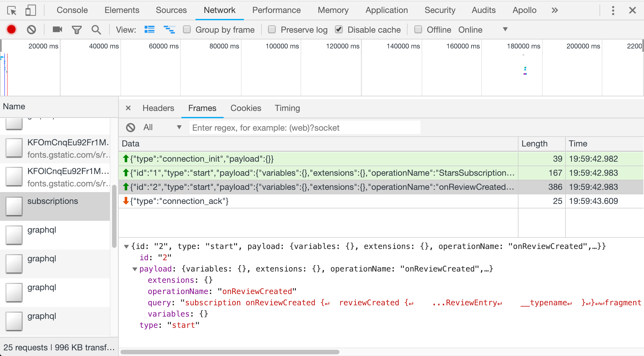Select the Network tab
Viewport: 644px width, 356px height.
[220, 10]
